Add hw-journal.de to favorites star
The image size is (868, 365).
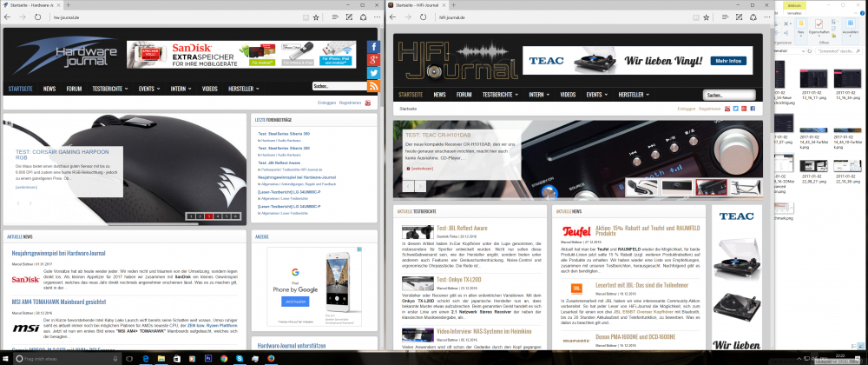pyautogui.click(x=316, y=17)
